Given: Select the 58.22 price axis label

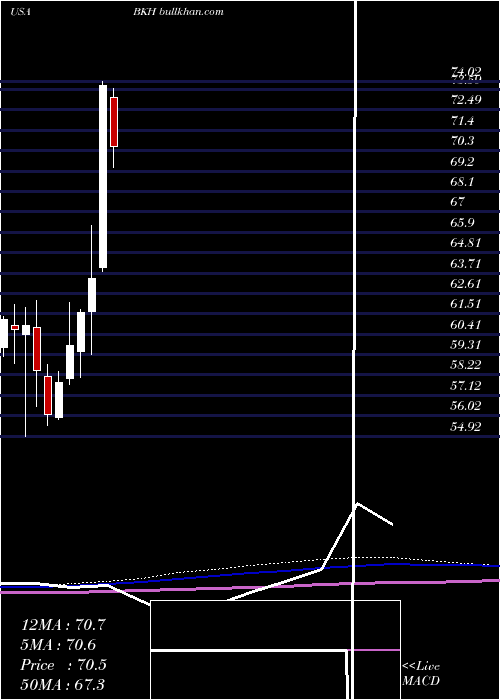Looking at the screenshot, I should [x=466, y=365].
